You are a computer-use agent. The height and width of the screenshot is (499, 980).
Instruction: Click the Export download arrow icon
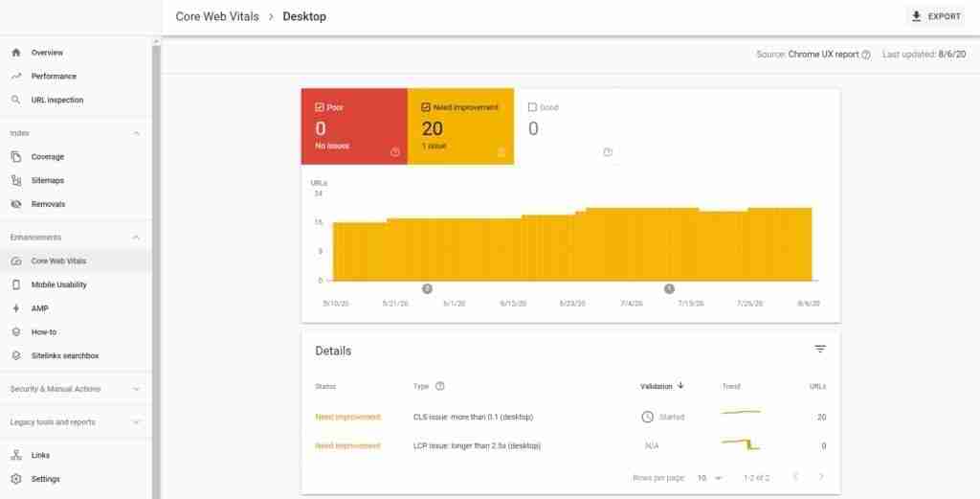pyautogui.click(x=916, y=16)
